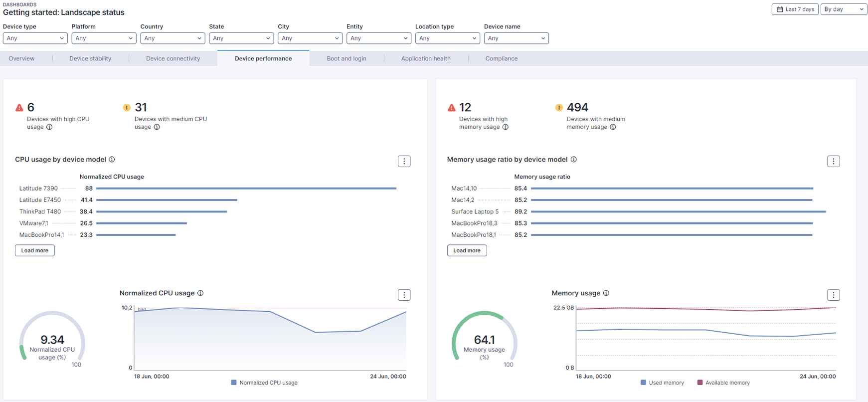The width and height of the screenshot is (868, 402).
Task: Click info icon beside high memory usage
Action: pos(506,127)
